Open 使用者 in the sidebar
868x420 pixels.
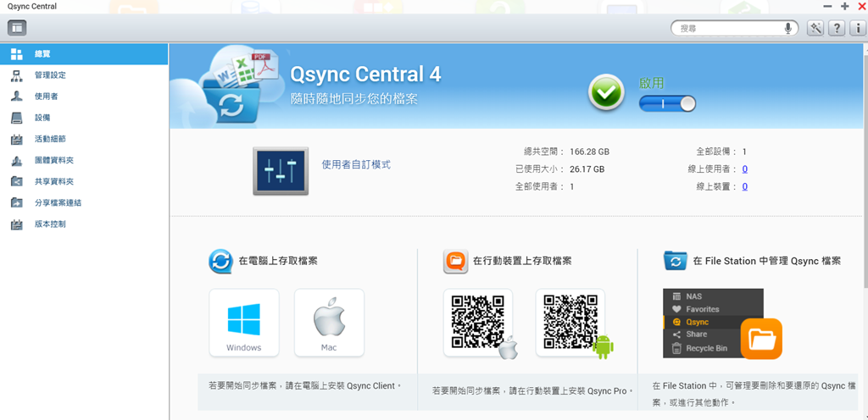(84, 97)
